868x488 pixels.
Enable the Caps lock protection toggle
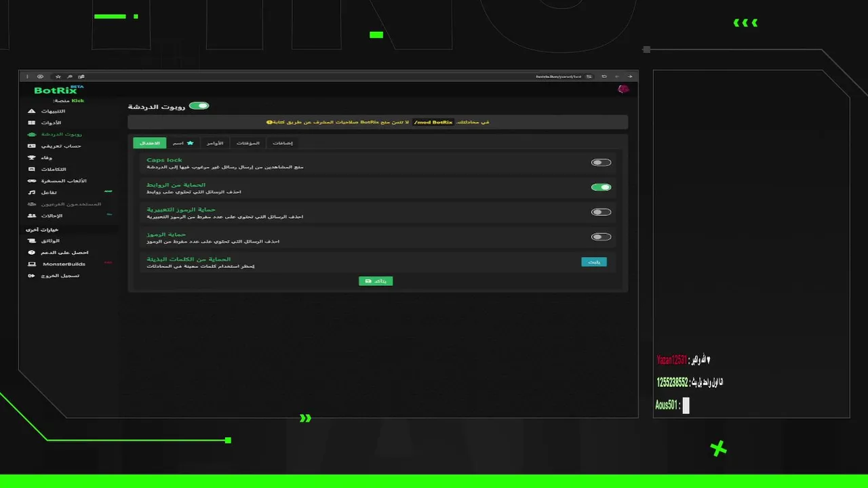click(x=601, y=163)
